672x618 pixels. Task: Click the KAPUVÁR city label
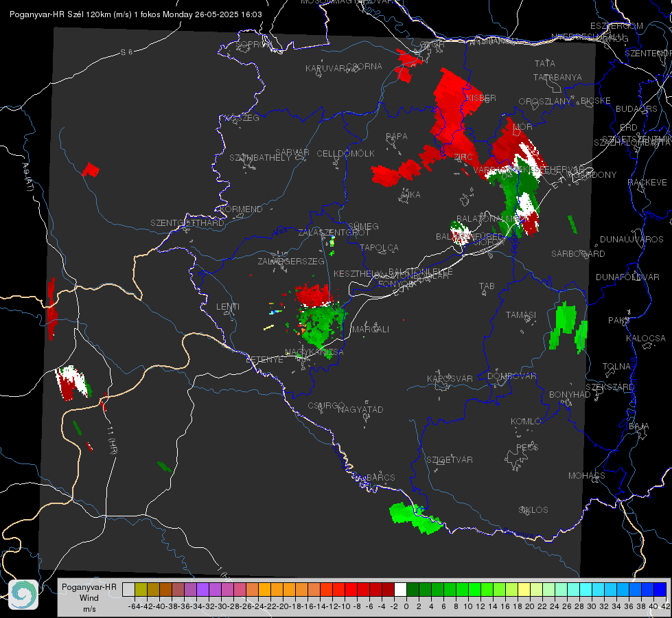point(326,69)
